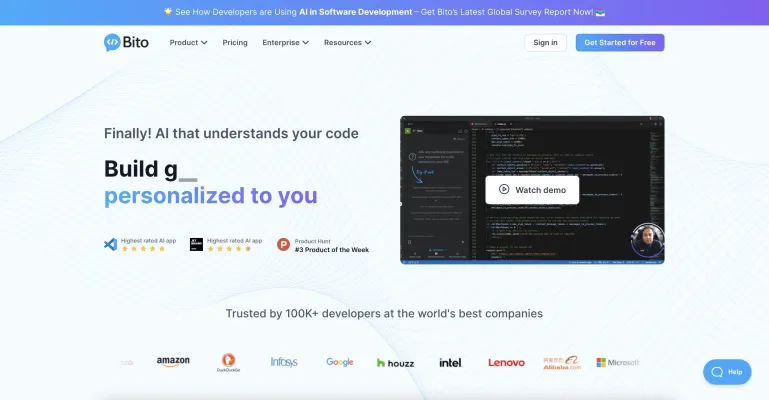
Task: Play the Watch demo video
Action: (x=532, y=190)
